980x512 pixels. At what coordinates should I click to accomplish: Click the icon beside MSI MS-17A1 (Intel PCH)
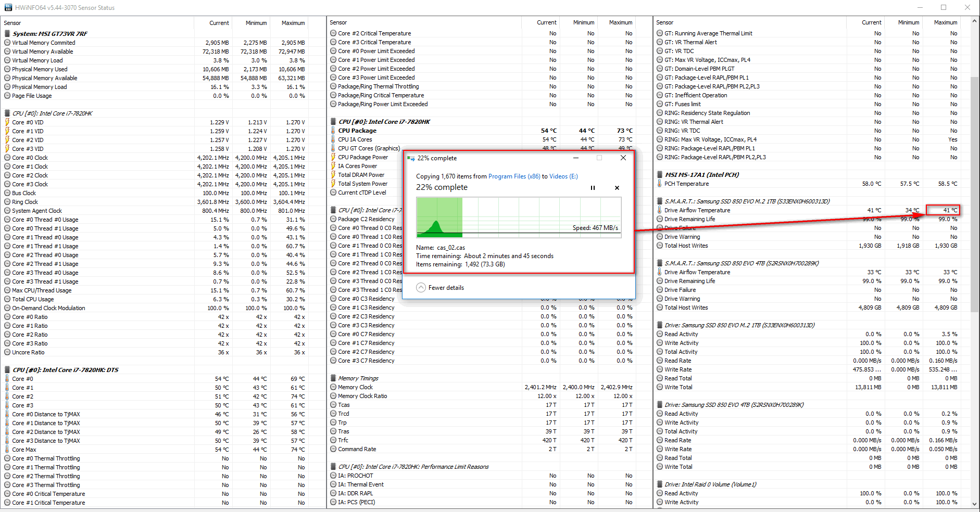[660, 175]
